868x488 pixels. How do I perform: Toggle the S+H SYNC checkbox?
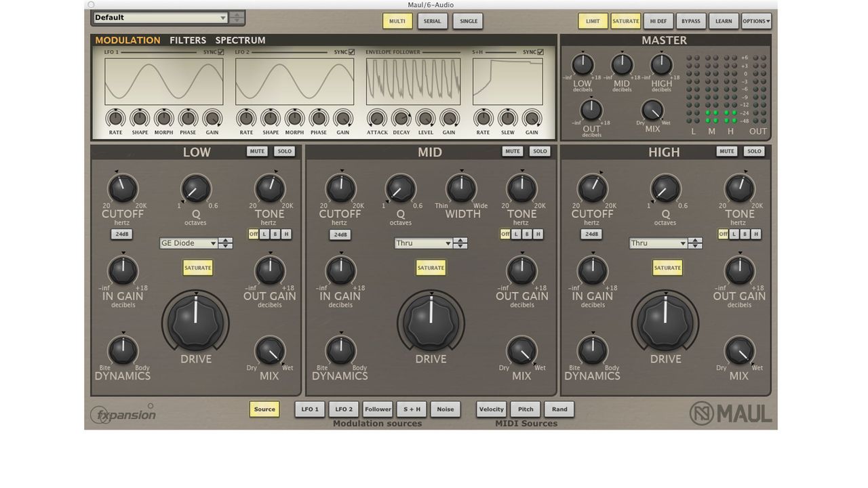click(x=540, y=52)
